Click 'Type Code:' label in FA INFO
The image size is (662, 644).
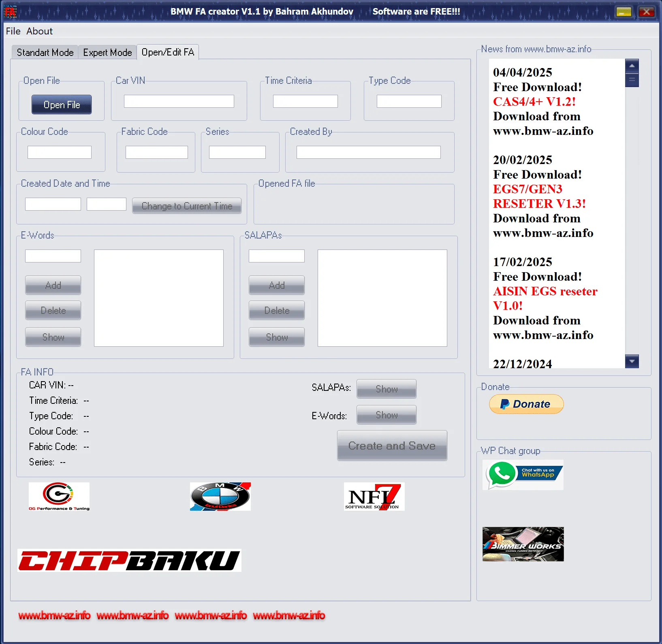point(51,416)
